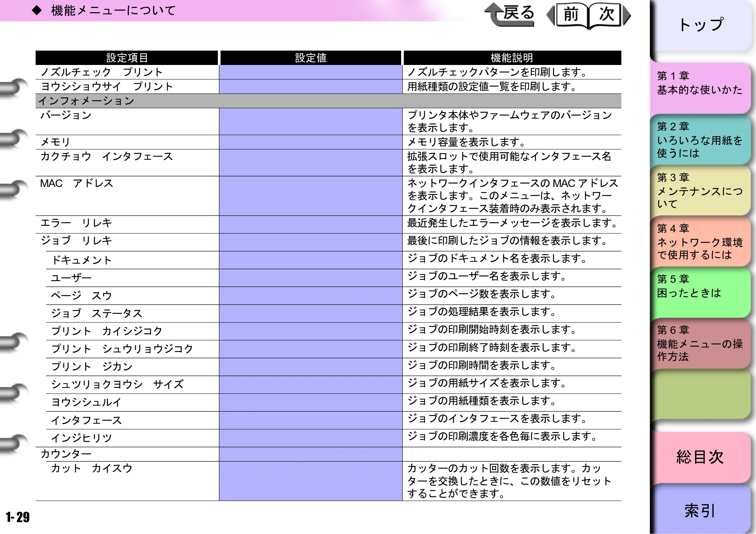
Task: Select カクチョウ インタフェース item
Action: (107, 156)
